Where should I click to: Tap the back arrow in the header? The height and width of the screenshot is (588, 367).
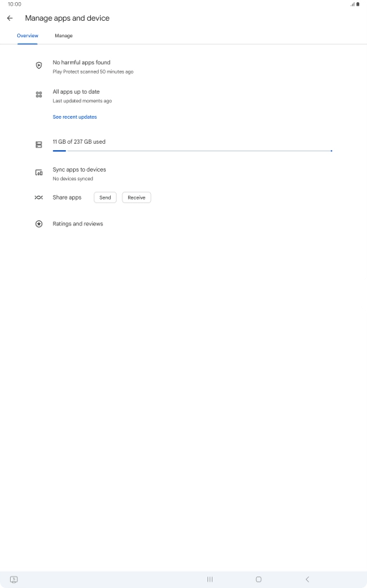[10, 18]
